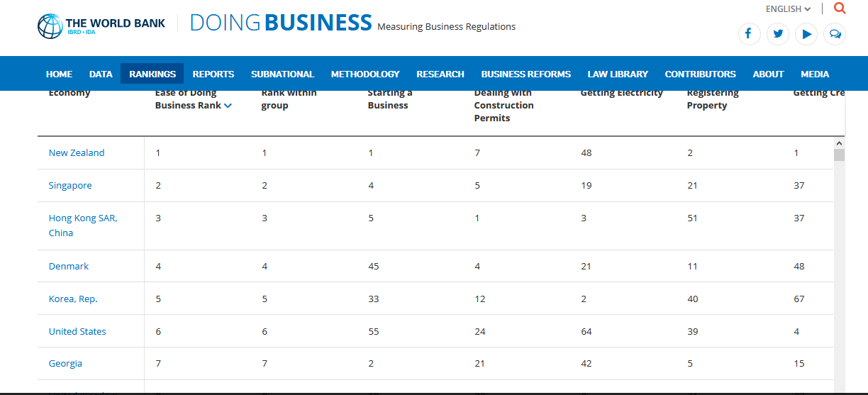The image size is (868, 395).
Task: Open the SUBNATIONAL menu item
Action: click(x=282, y=74)
